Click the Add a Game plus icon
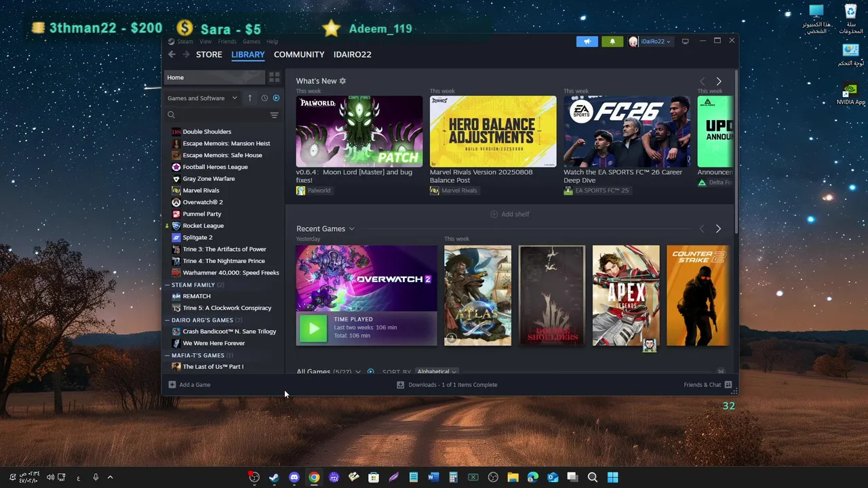Viewport: 868px width, 488px height. click(x=172, y=384)
